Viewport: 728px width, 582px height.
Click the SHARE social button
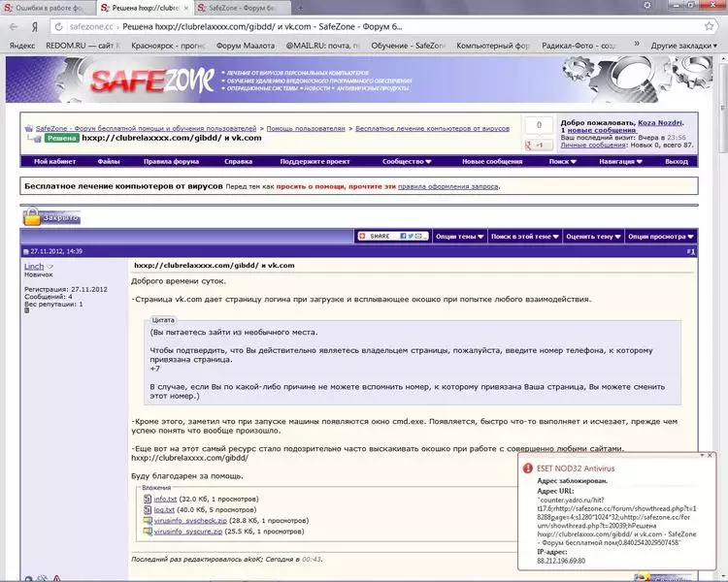392,237
